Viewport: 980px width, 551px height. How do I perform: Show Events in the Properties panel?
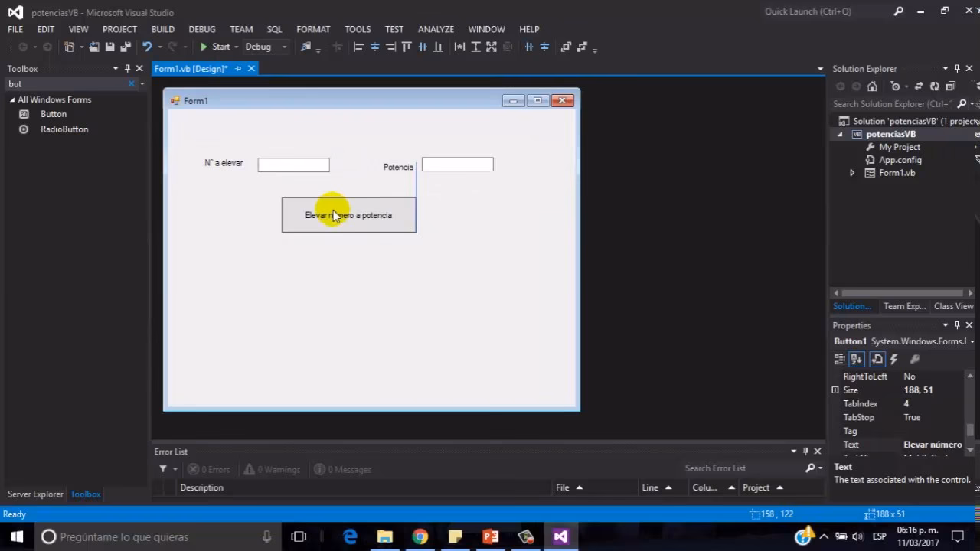(893, 359)
